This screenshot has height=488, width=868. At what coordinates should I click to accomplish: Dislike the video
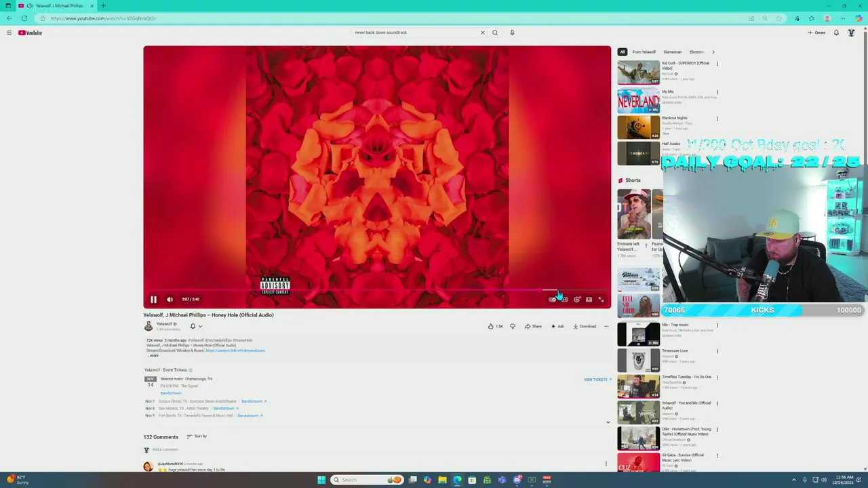tap(513, 326)
